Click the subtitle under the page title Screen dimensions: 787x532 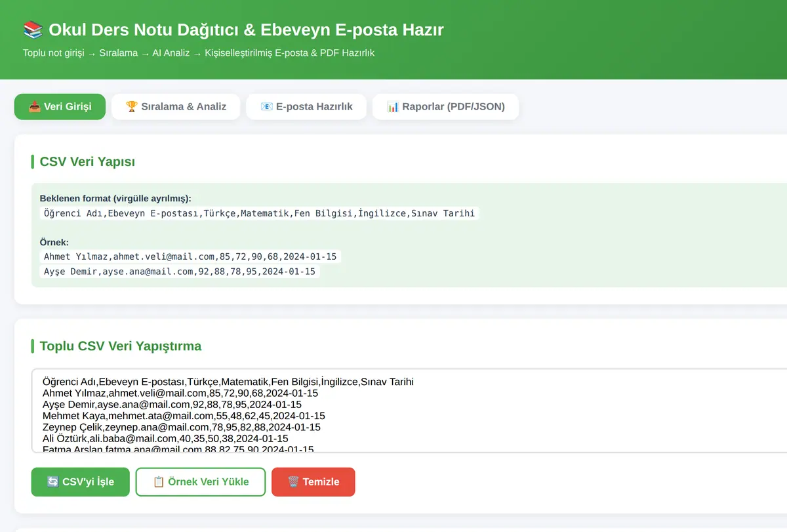tap(199, 52)
